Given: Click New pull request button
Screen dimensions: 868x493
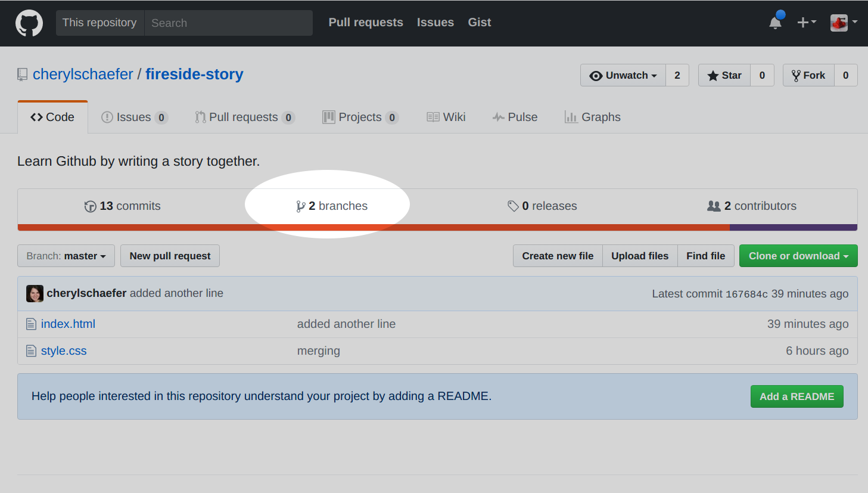Looking at the screenshot, I should [170, 256].
